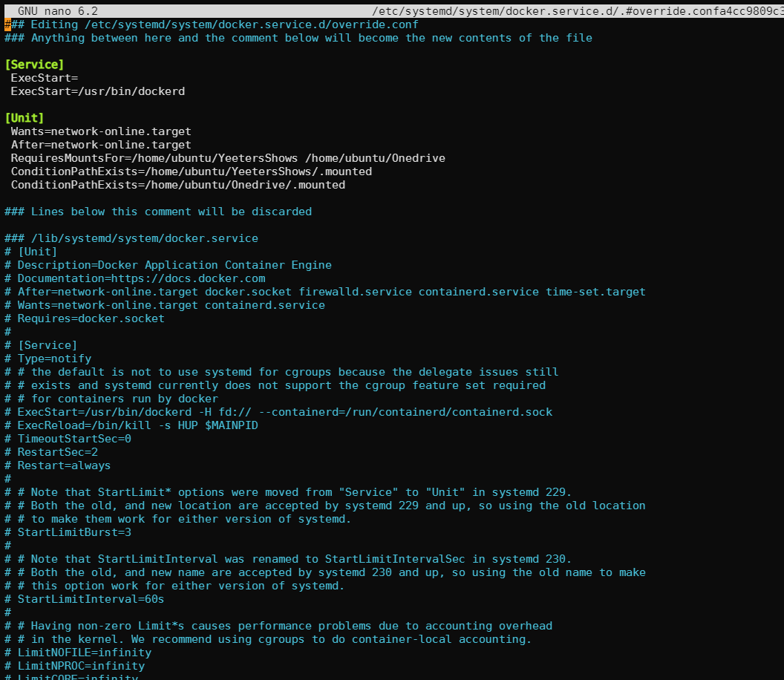Image resolution: width=784 pixels, height=680 pixels.
Task: Click the yellow [Service] section header
Action: click(x=34, y=65)
